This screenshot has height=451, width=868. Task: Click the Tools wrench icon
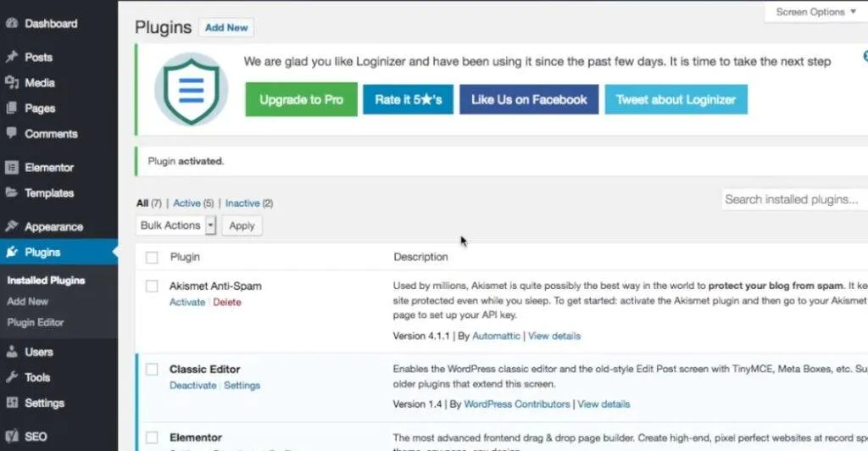click(12, 377)
